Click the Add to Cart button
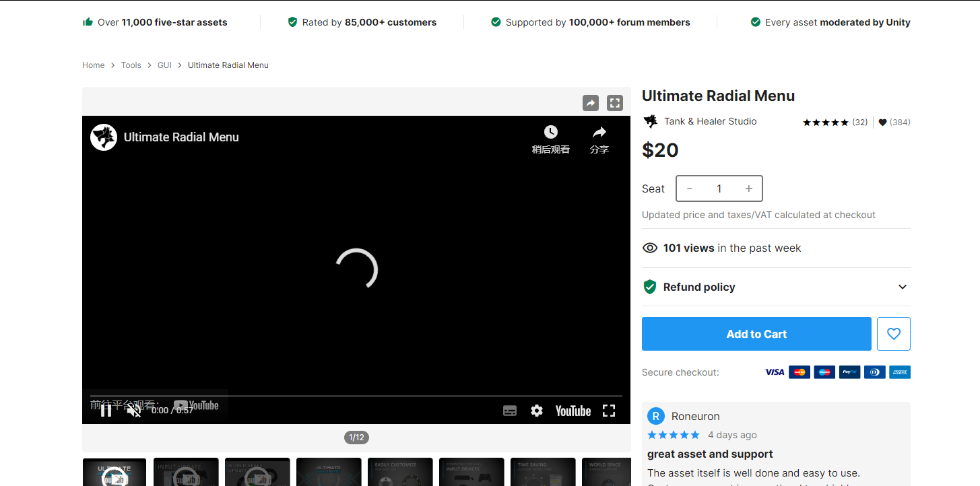 click(x=756, y=334)
